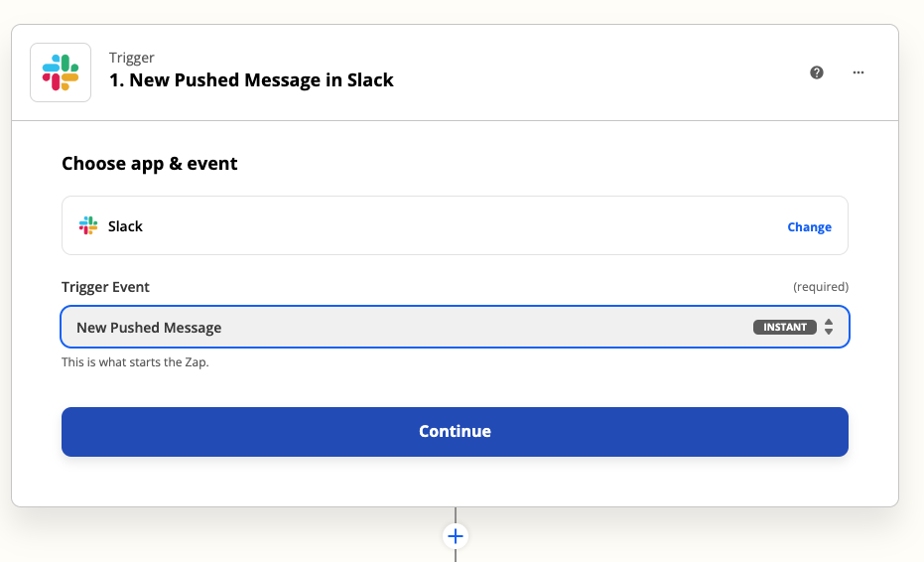
Task: Click the "This is what starts the Zap." hint
Action: 135,362
